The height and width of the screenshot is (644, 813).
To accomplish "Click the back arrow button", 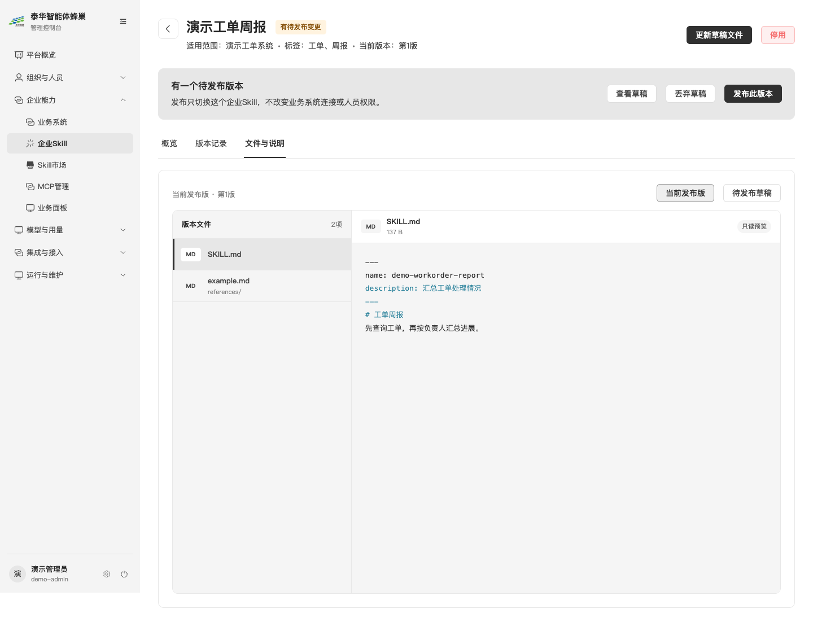I will [x=168, y=29].
